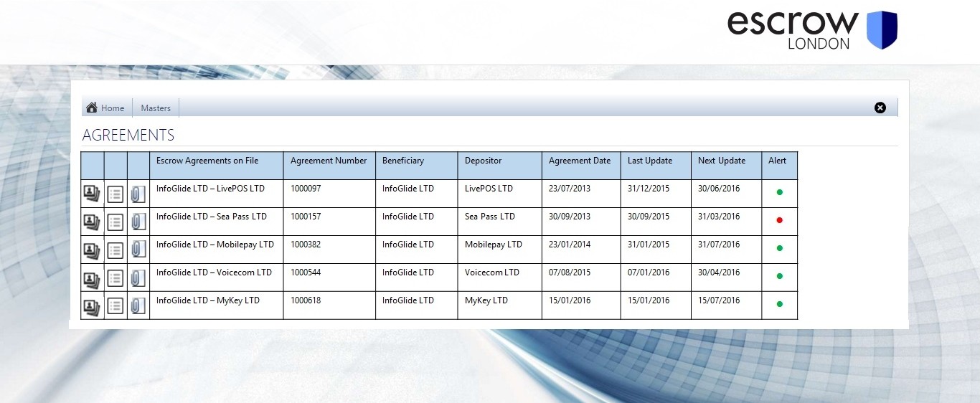Select 'InfoGlide LTD – LivePOS LTD' agreement name

click(210, 189)
